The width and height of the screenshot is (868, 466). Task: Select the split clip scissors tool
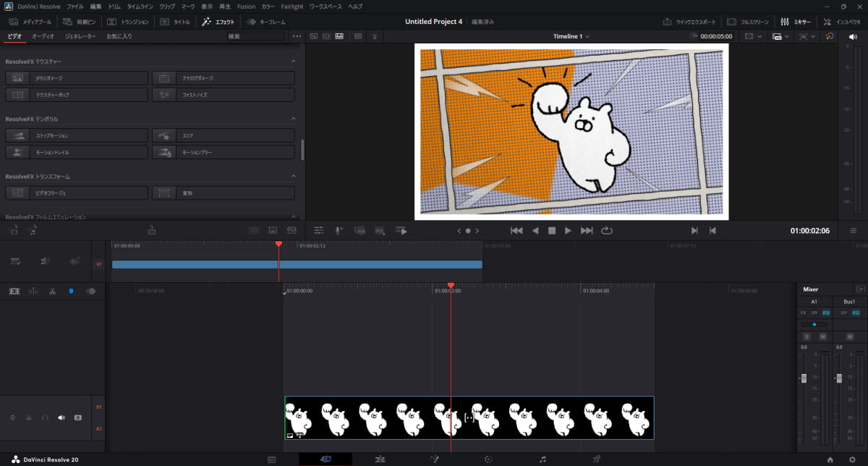coord(52,291)
